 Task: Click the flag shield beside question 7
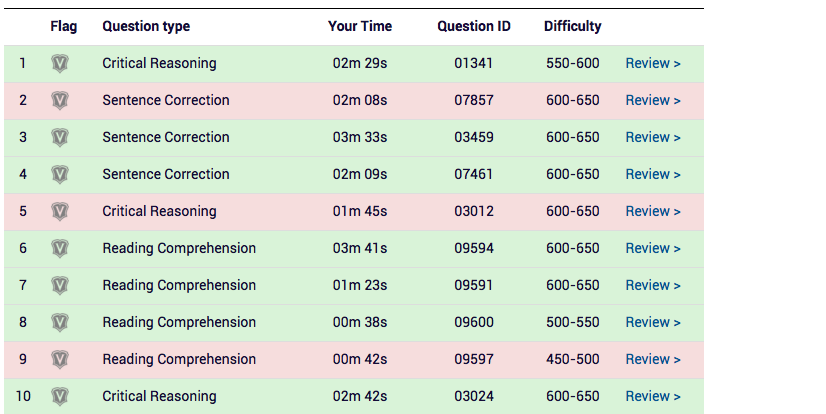60,286
